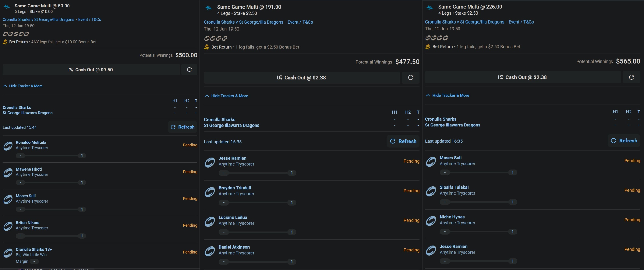644x270 pixels.
Task: Click the Pending status for Briton Nikora
Action: 190,225
